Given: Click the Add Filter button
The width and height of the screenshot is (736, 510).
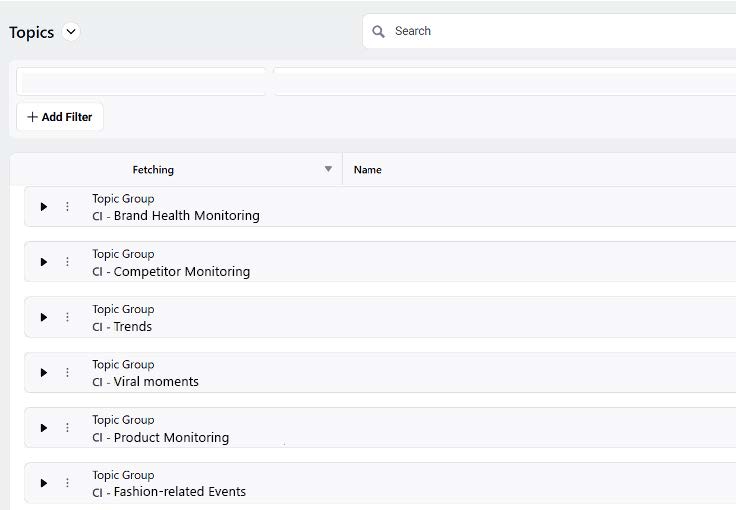Looking at the screenshot, I should pyautogui.click(x=60, y=117).
